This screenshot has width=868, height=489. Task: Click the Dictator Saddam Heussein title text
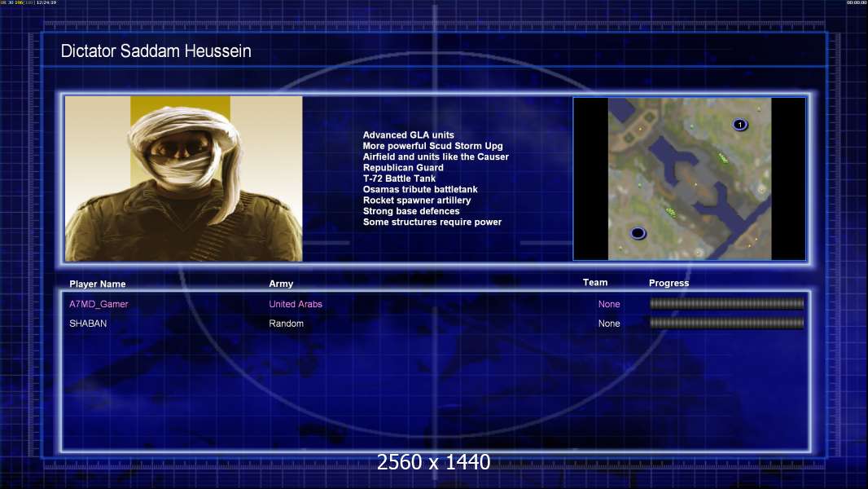pos(156,51)
